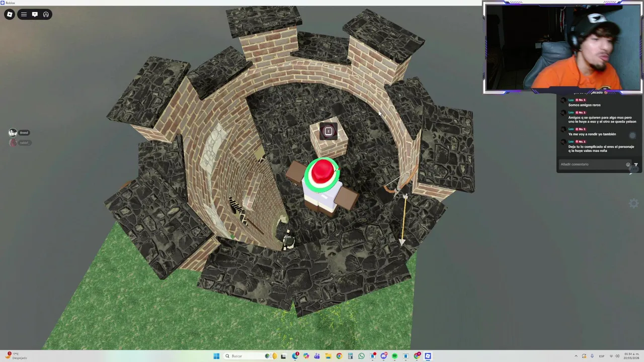Click the taskbar 'Buscar' search box
The width and height of the screenshot is (644, 362).
[250, 356]
